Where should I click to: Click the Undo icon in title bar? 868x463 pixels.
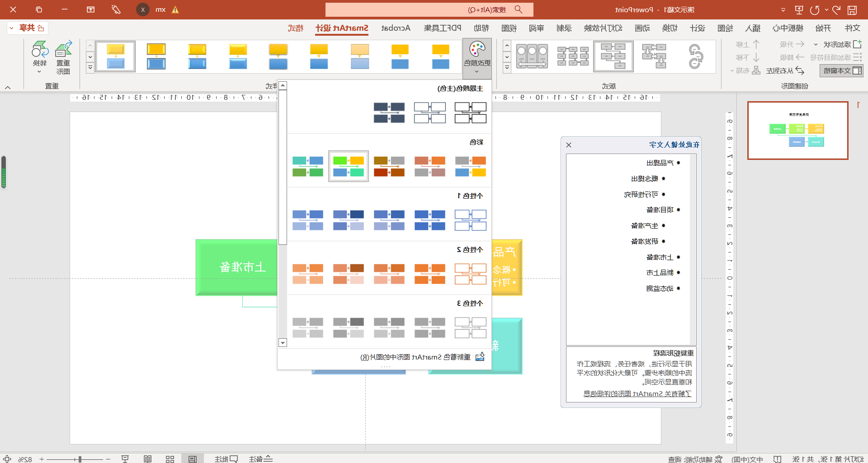[836, 9]
